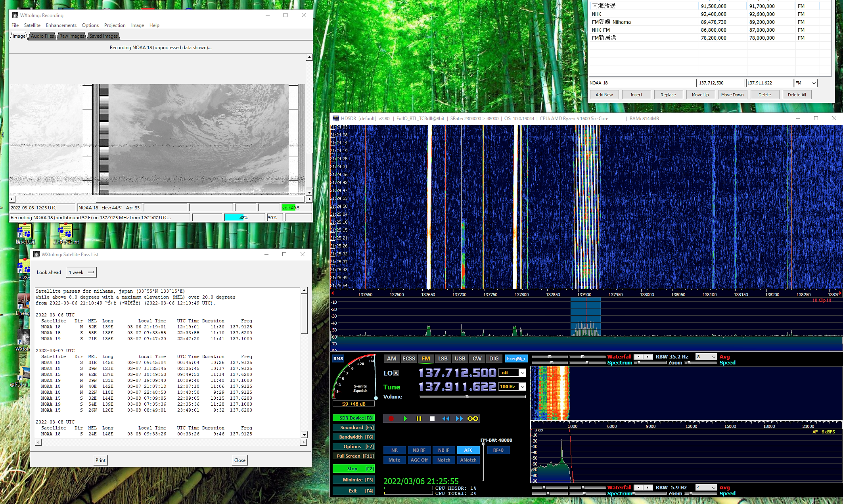Open the 100 Hz tune step dropdown
Image resolution: width=843 pixels, height=504 pixels.
512,387
